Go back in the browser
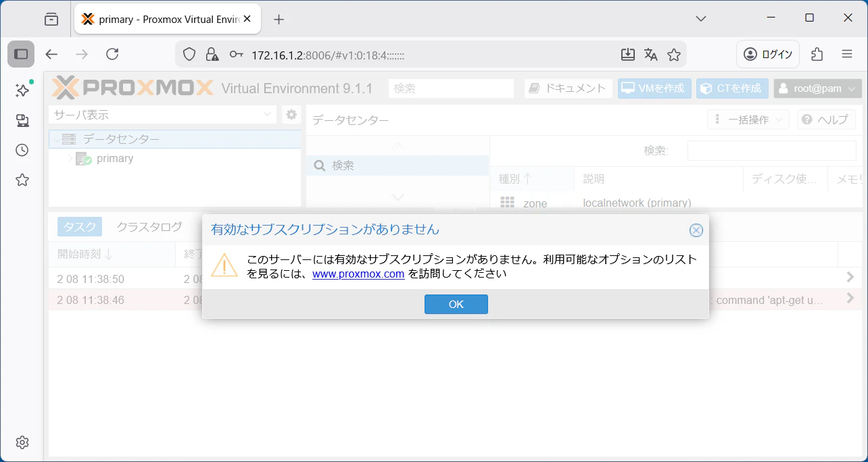The height and width of the screenshot is (462, 868). point(51,54)
